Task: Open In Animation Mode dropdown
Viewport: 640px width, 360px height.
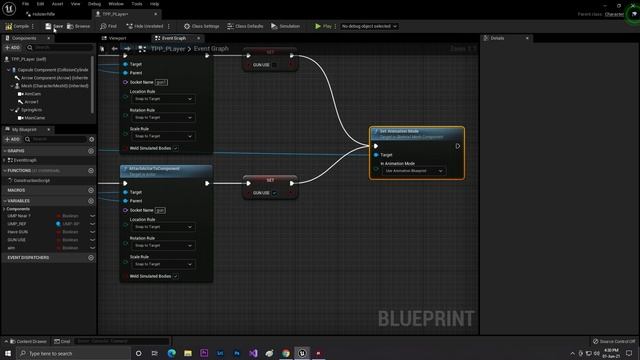Action: 413,171
